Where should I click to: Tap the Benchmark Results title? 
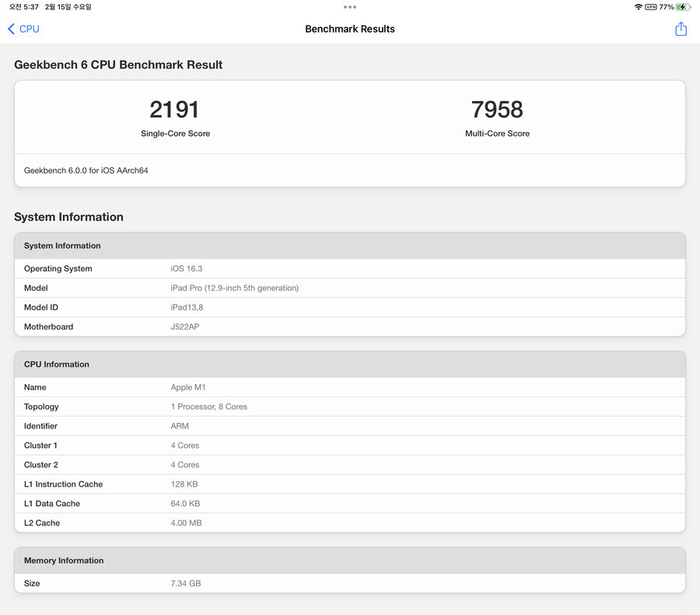coord(350,29)
